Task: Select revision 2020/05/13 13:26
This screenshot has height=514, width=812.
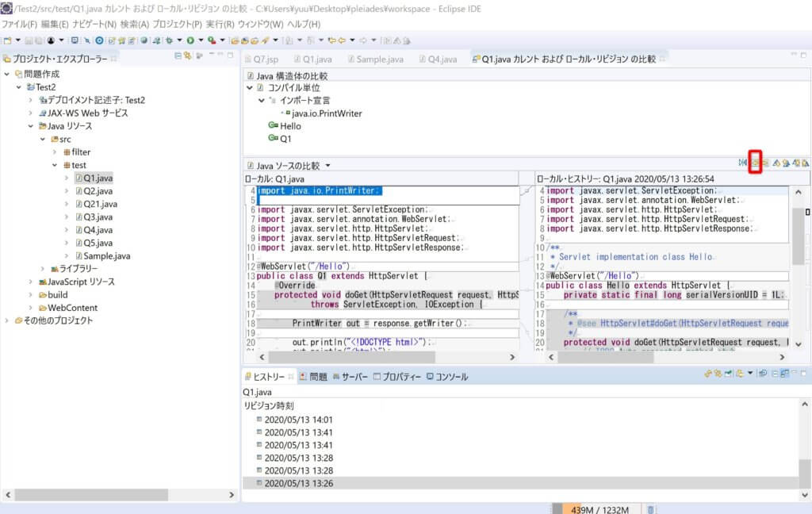Action: 298,483
